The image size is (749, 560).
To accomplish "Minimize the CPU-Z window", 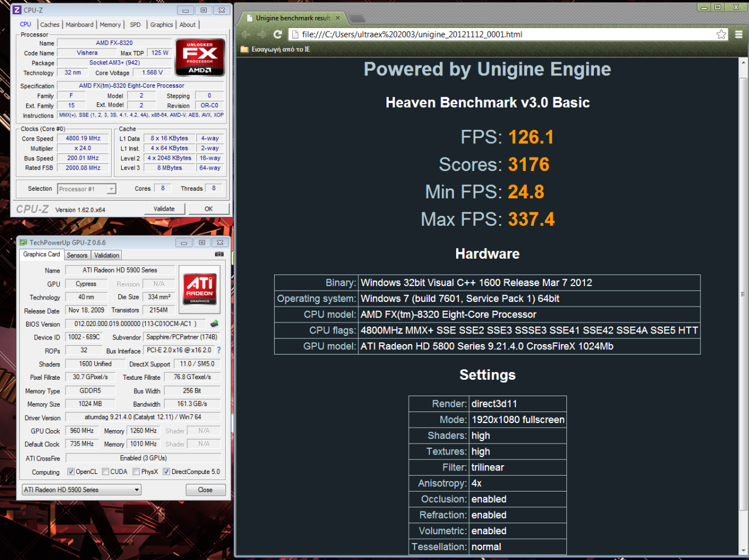I will 186,10.
